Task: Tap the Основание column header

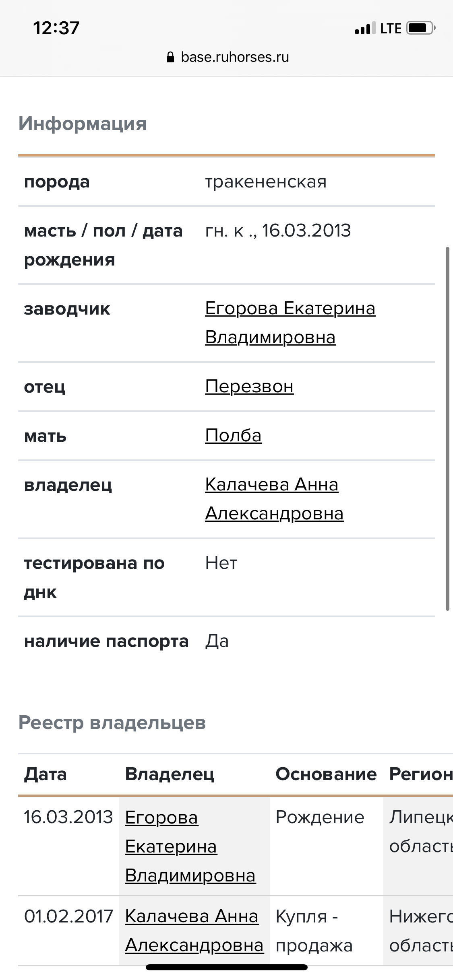Action: click(326, 774)
